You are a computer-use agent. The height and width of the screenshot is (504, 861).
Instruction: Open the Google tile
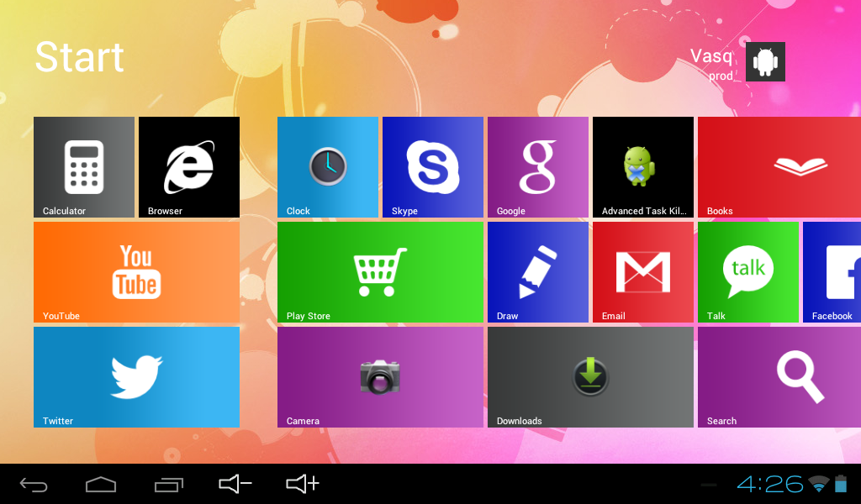tap(538, 166)
